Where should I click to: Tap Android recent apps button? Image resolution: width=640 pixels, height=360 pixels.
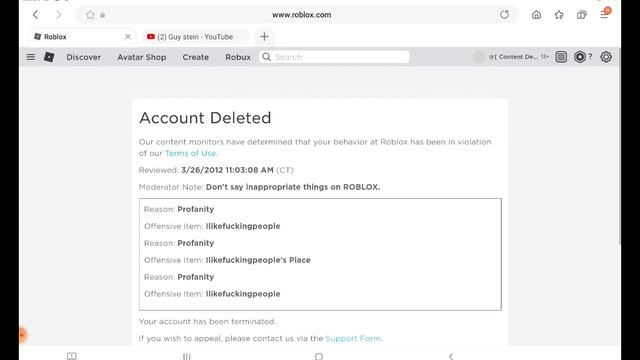coord(187,356)
